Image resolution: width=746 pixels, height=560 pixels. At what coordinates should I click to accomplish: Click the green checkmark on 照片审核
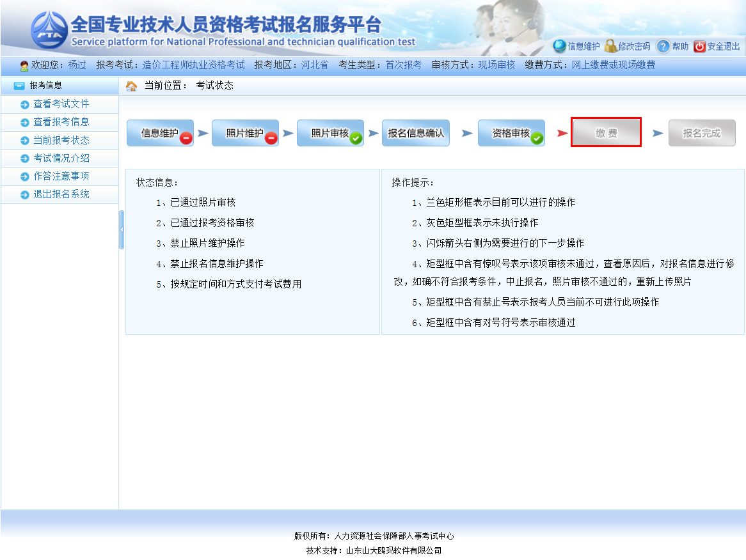point(356,137)
